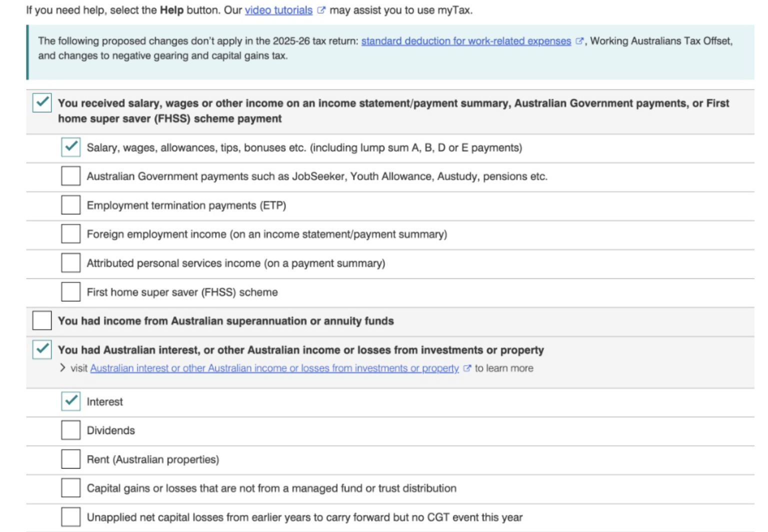Viewport: 768px width, 532px height.
Task: Click external link icon after work-related expenses
Action: point(579,41)
